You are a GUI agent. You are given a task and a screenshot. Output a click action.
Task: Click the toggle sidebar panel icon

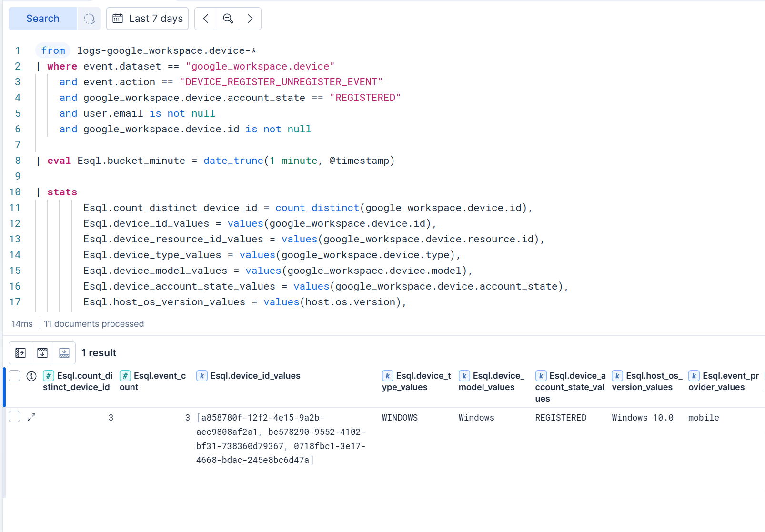click(20, 353)
